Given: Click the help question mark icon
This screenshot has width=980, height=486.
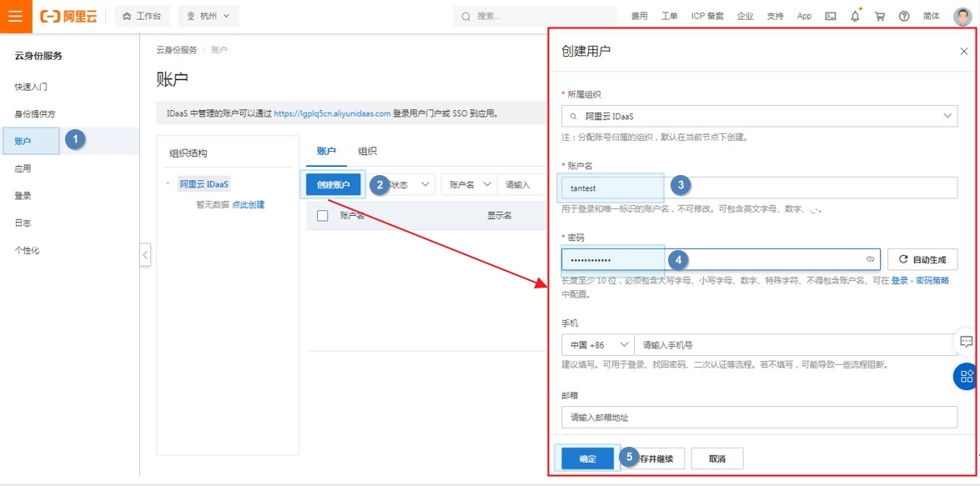Looking at the screenshot, I should pyautogui.click(x=904, y=16).
